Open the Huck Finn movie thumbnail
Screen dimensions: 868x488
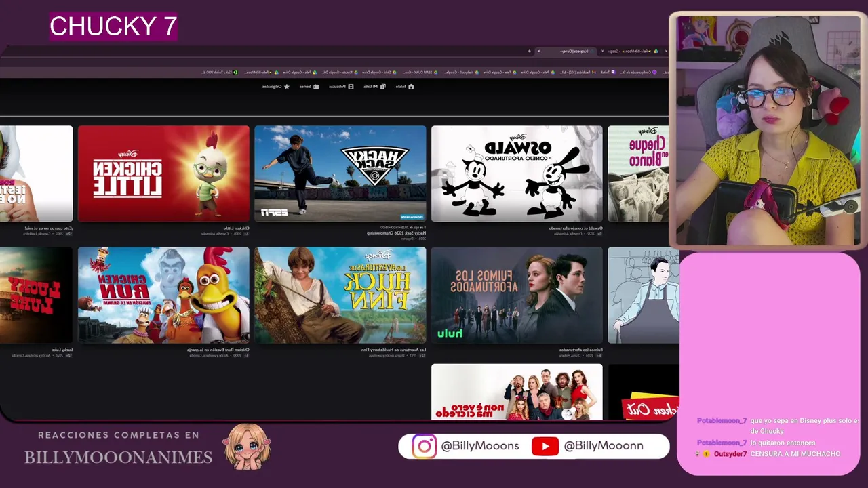click(340, 295)
